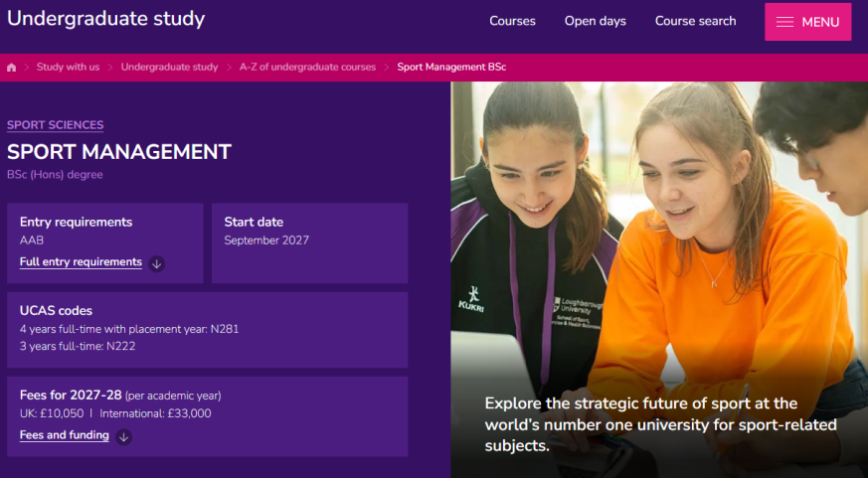Image resolution: width=868 pixels, height=478 pixels.
Task: Go to Undergraduate study breadcrumb link
Action: pyautogui.click(x=169, y=67)
